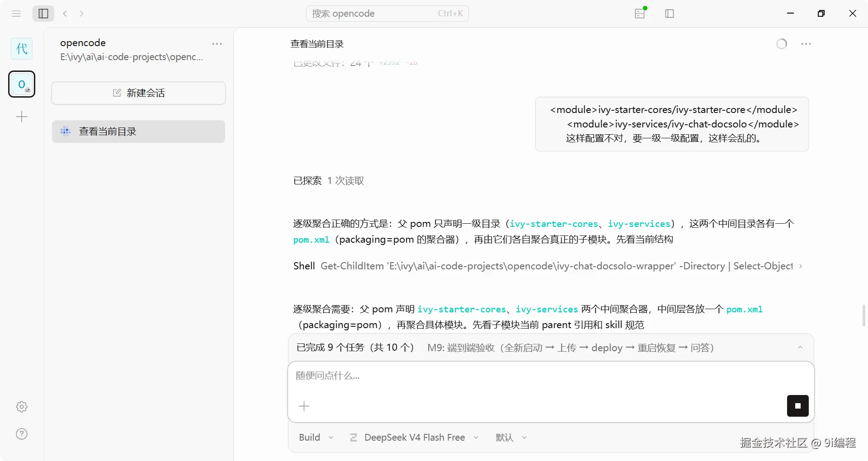Go forward with the right arrow
The image size is (868, 461).
(x=81, y=14)
